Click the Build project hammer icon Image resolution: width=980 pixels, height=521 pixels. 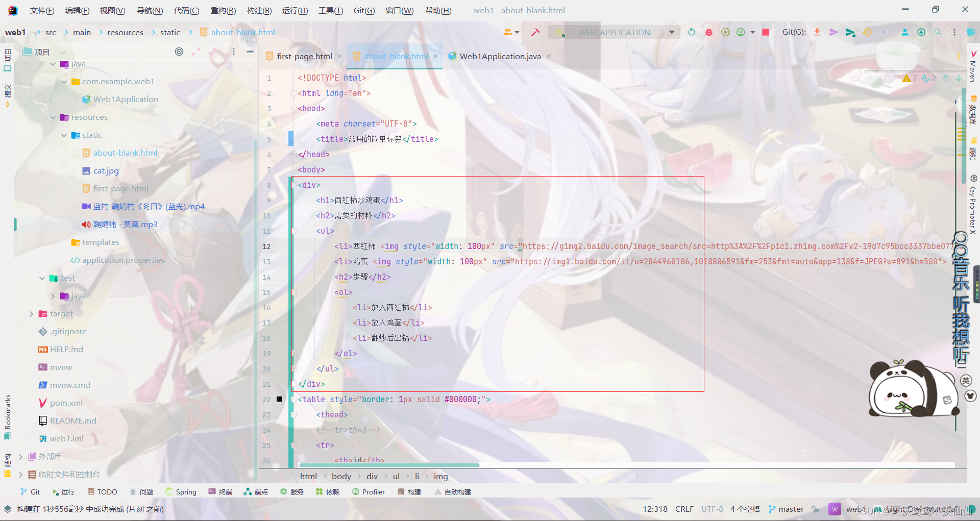pos(535,32)
